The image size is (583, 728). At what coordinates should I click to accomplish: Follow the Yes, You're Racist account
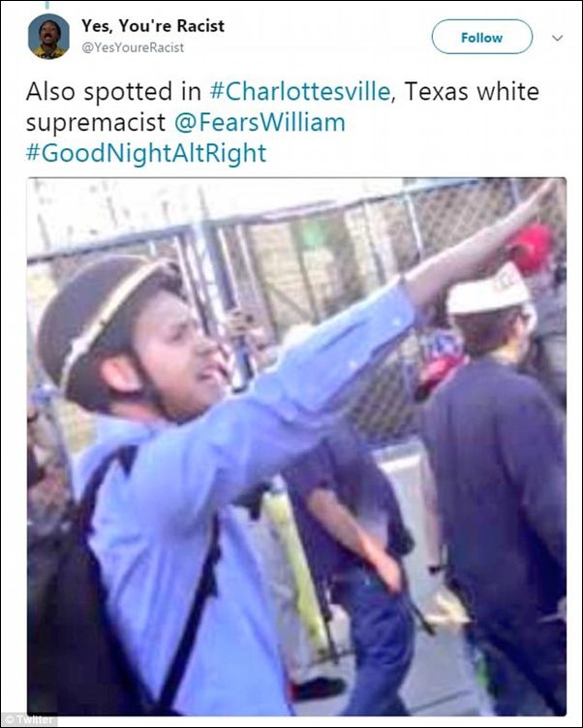481,37
